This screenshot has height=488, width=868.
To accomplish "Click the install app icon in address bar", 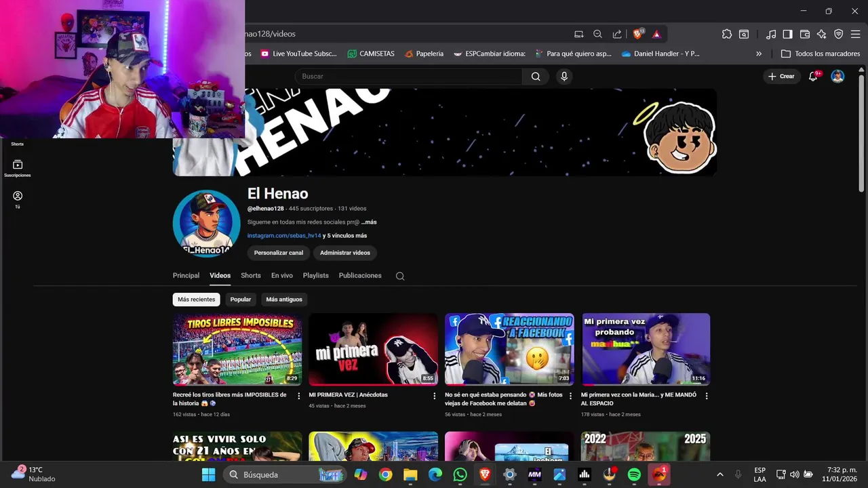I will click(578, 34).
